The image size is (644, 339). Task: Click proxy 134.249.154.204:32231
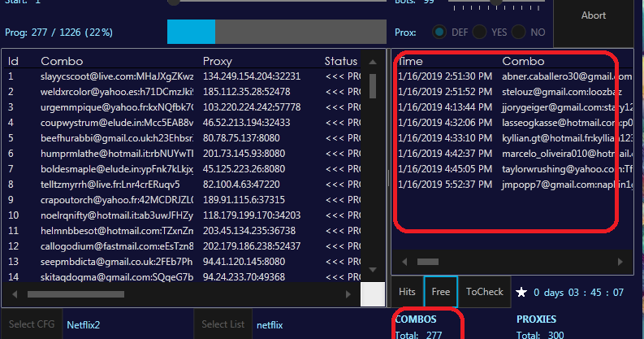[x=252, y=76]
